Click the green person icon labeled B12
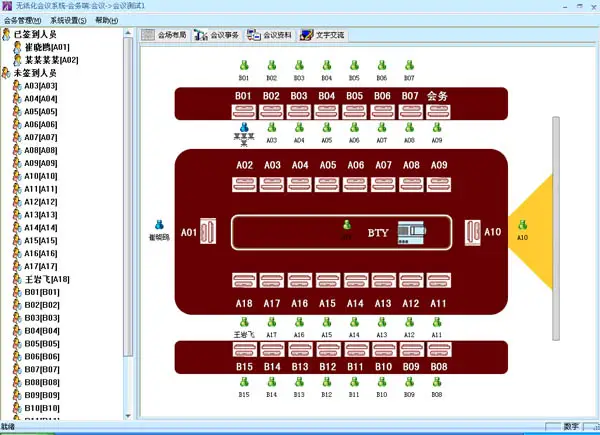600x435 pixels. [x=327, y=382]
